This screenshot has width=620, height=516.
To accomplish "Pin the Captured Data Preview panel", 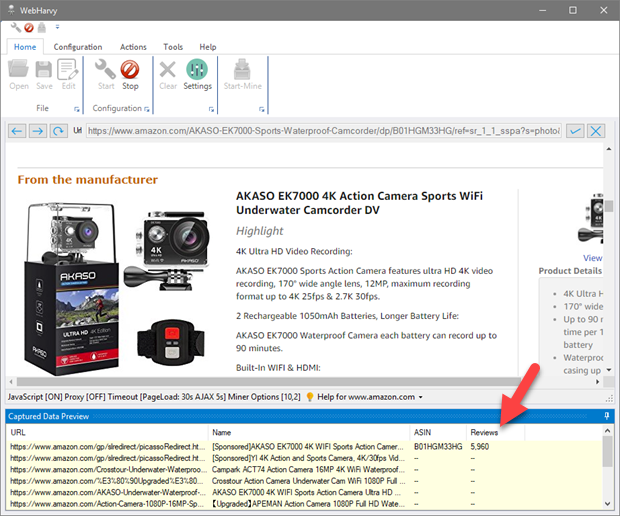I will [x=606, y=415].
